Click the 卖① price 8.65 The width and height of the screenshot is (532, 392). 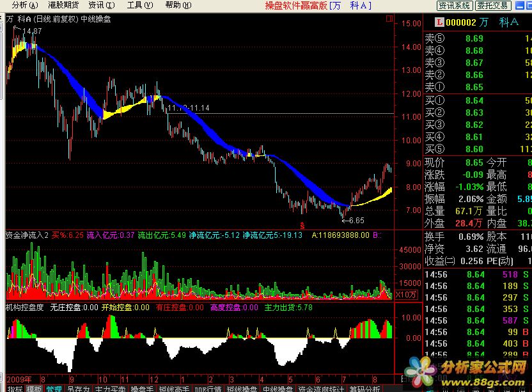tap(474, 87)
